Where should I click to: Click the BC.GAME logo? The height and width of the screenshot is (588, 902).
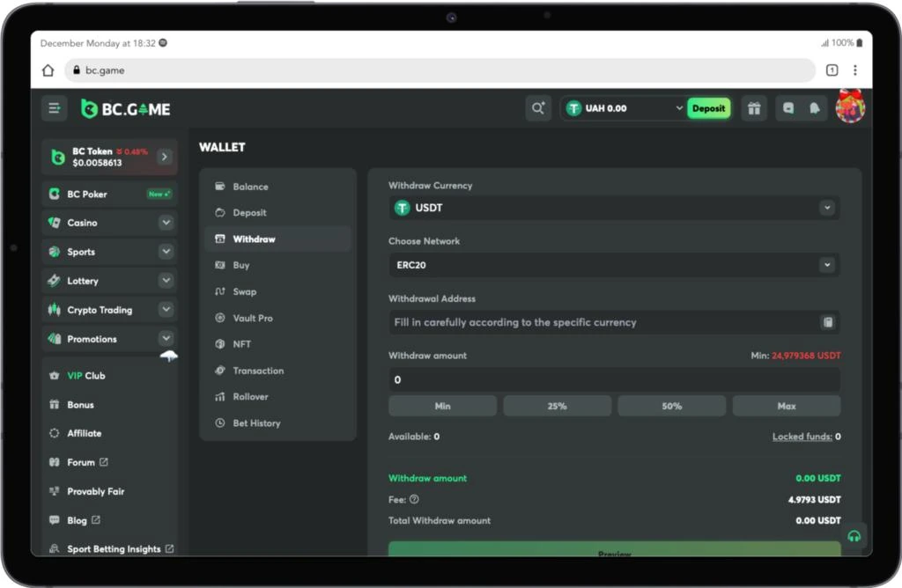tap(125, 108)
